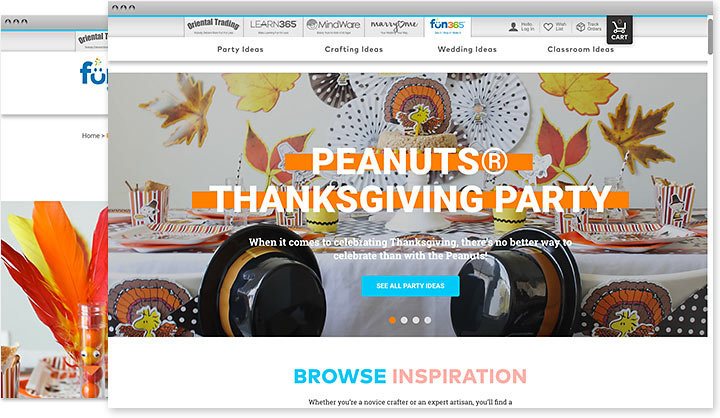The height and width of the screenshot is (418, 720).
Task: Follow the Home breadcrumb link
Action: click(90, 136)
